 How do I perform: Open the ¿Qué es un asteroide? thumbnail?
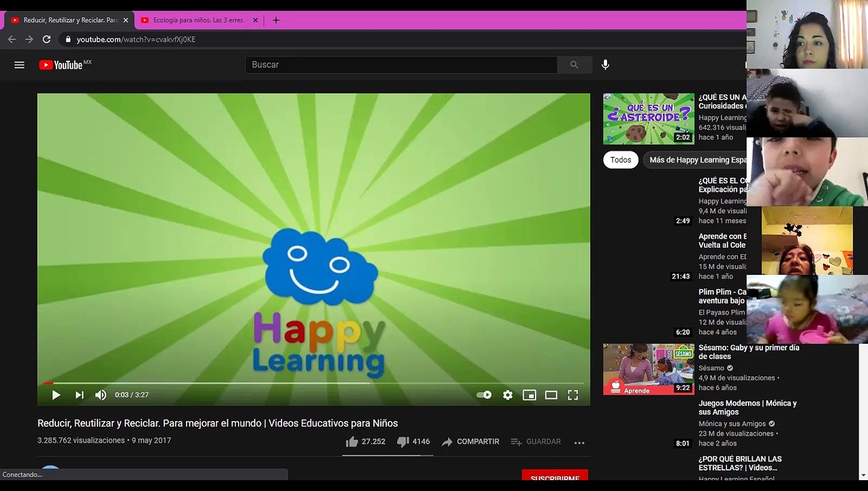[649, 119]
